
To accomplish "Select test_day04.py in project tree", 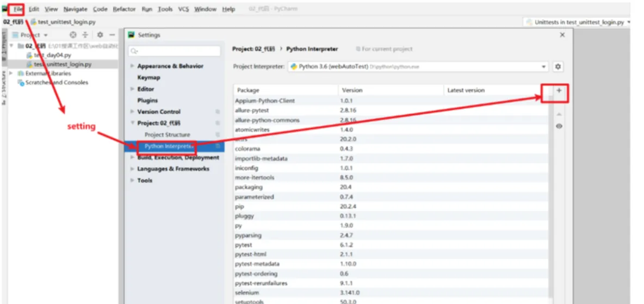I will pyautogui.click(x=52, y=55).
